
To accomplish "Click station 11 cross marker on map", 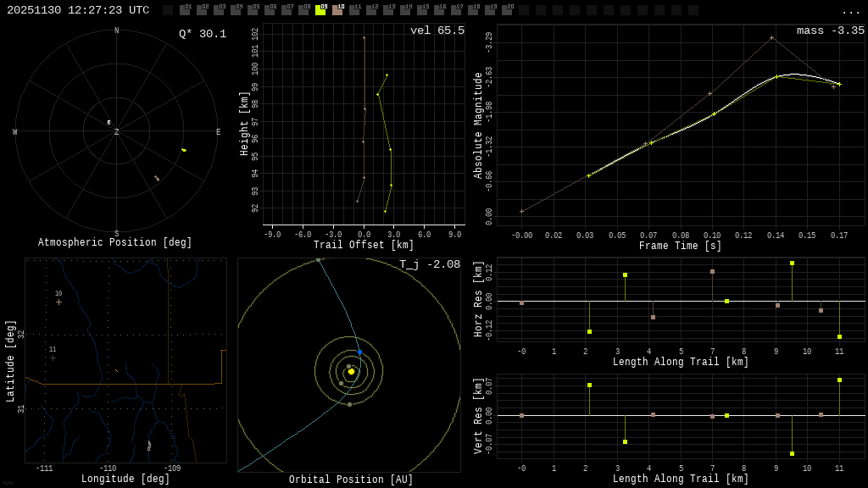I will click(53, 358).
